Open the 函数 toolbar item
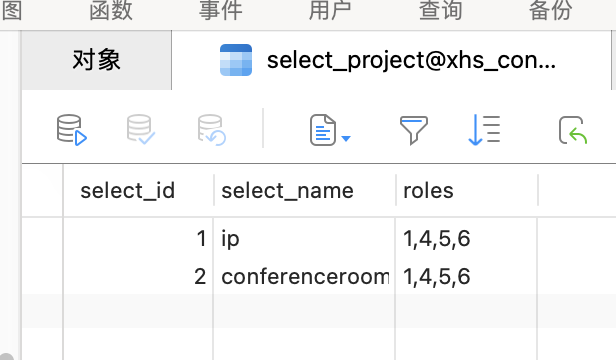Image resolution: width=616 pixels, height=360 pixels. point(111,10)
